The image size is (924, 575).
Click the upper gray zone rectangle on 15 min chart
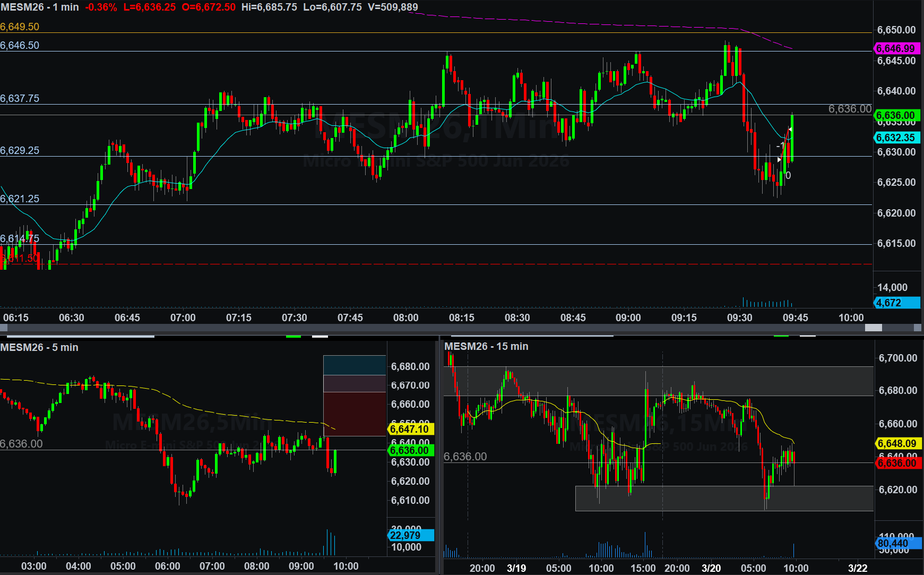coord(658,381)
